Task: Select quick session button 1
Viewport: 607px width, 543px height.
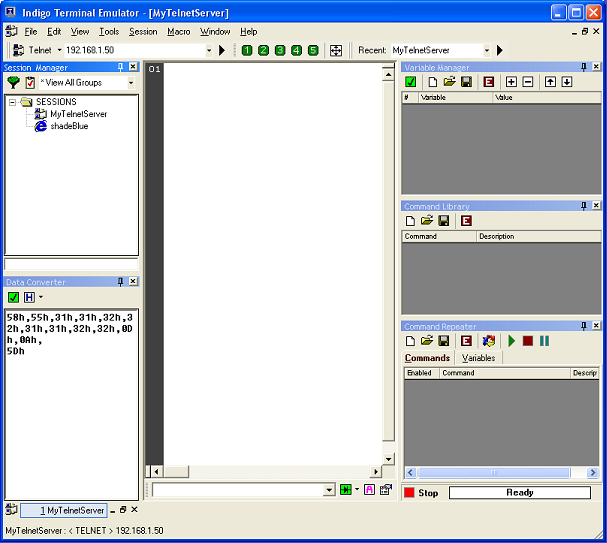Action: pos(247,50)
